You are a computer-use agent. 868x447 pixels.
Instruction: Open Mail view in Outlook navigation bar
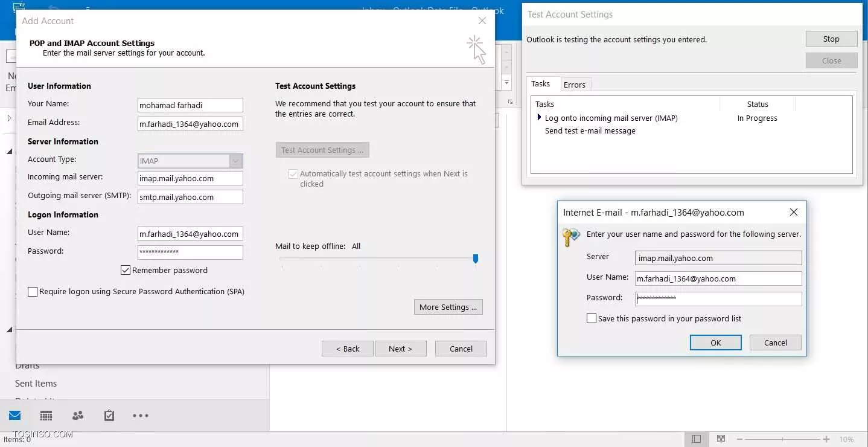[x=14, y=416]
